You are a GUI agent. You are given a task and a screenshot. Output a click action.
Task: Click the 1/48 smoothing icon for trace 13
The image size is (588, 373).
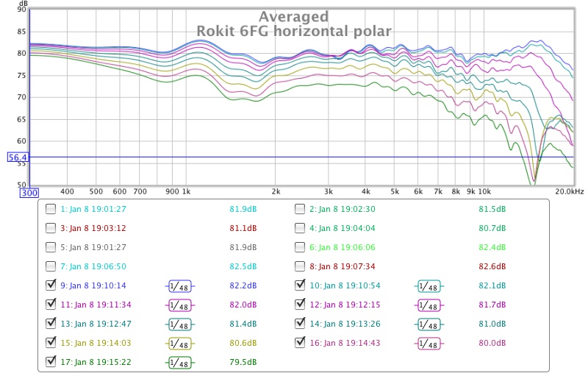coord(179,324)
